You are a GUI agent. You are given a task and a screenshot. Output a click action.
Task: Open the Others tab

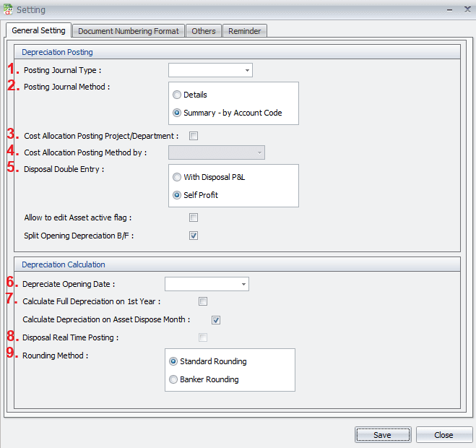[x=204, y=31]
